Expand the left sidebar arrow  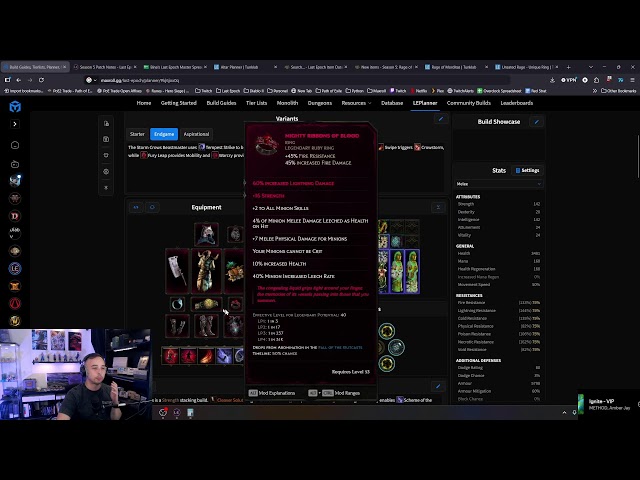point(15,124)
